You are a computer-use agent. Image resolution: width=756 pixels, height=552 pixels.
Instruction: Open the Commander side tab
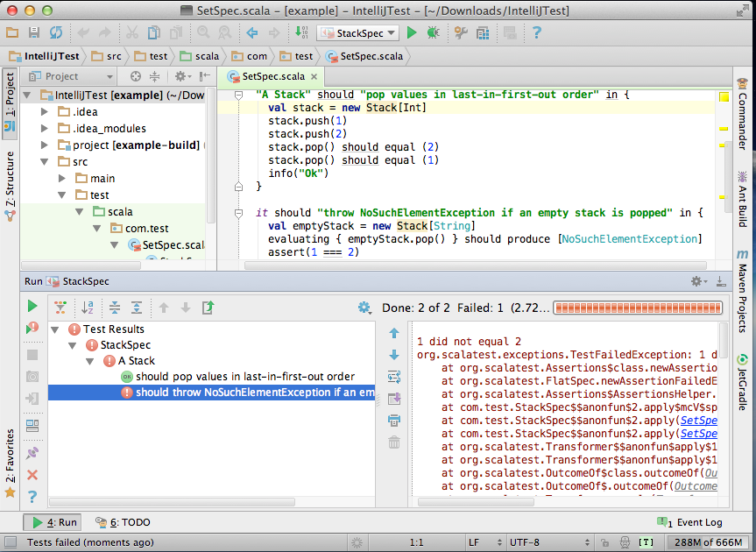pyautogui.click(x=743, y=113)
